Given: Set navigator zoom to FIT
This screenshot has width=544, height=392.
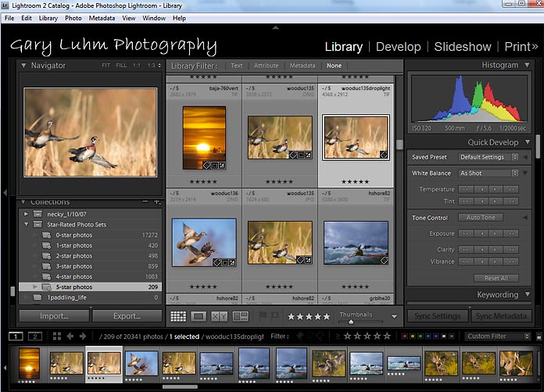Looking at the screenshot, I should [106, 65].
